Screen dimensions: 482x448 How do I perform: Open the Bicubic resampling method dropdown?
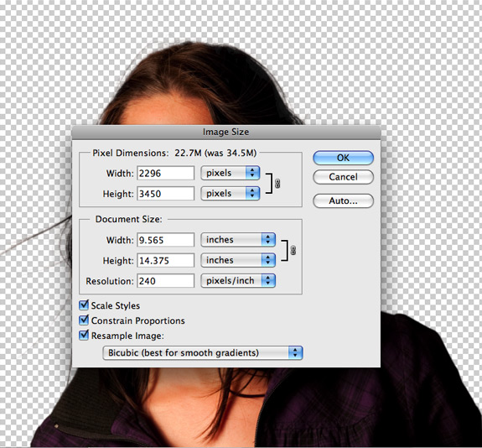click(x=203, y=352)
